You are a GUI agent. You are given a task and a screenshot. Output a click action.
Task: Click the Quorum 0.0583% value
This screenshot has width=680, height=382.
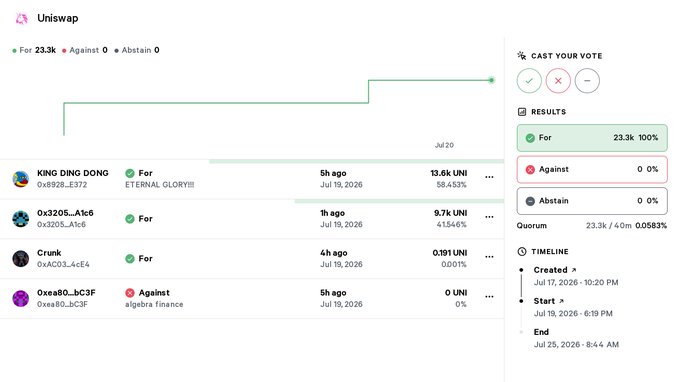[651, 225]
